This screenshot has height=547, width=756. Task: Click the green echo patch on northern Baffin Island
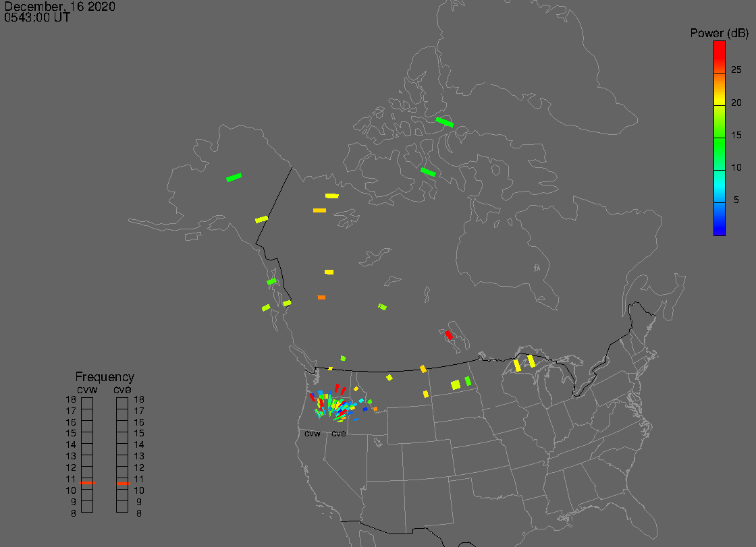tap(445, 122)
